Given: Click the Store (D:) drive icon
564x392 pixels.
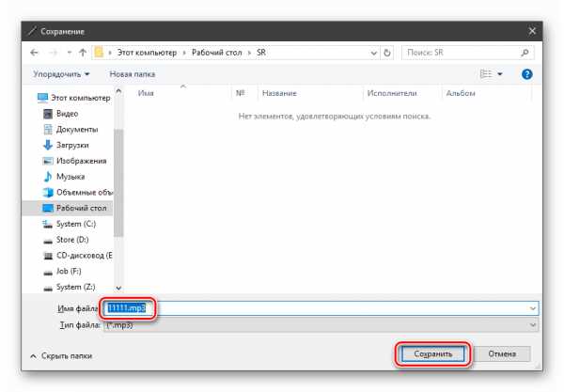Looking at the screenshot, I should (x=48, y=241).
